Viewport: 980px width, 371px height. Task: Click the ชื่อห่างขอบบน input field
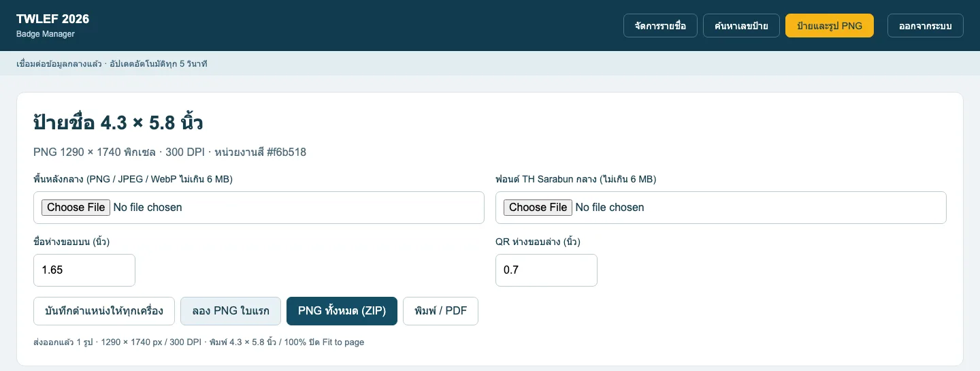pos(84,270)
